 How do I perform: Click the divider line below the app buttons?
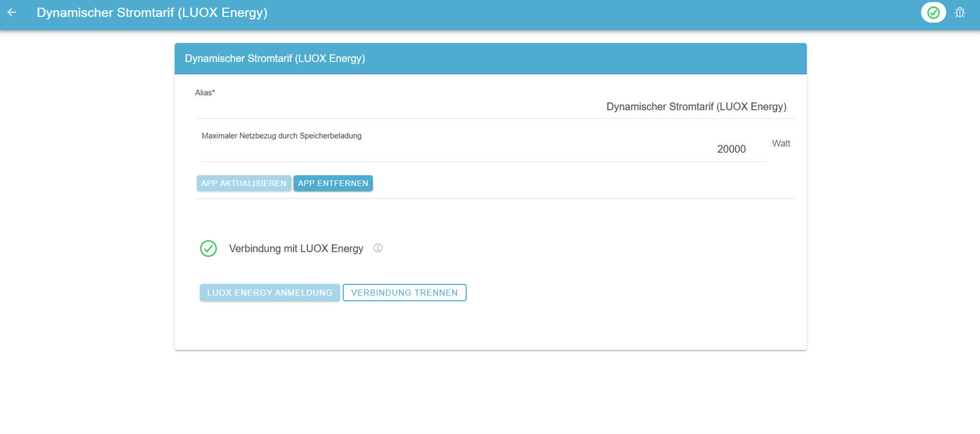[495, 199]
